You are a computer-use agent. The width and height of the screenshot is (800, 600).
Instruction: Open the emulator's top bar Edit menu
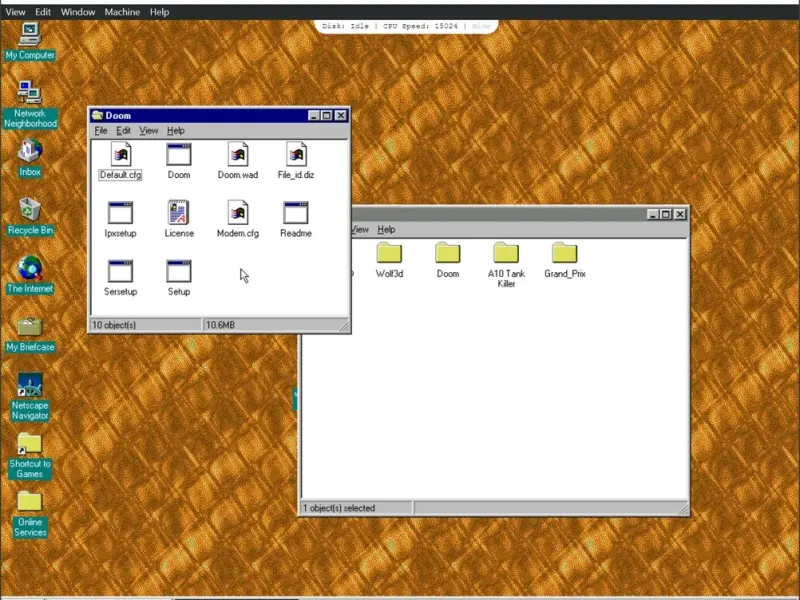[43, 12]
